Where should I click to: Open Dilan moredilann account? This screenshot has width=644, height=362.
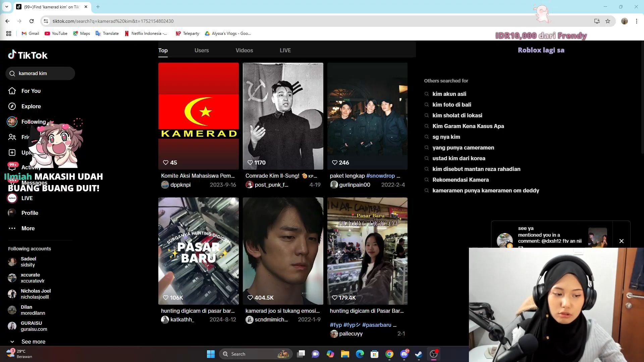click(26, 310)
